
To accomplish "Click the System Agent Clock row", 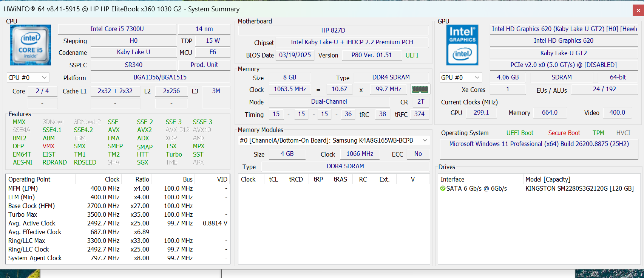I will [118, 258].
